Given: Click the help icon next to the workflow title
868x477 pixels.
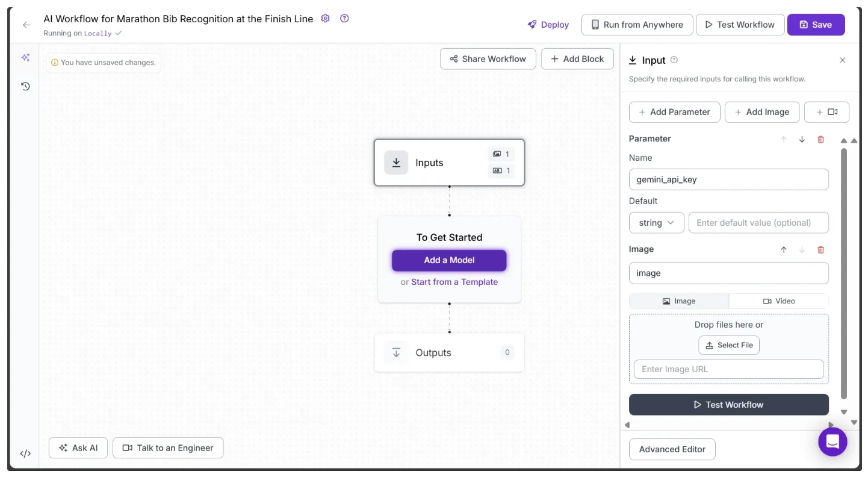Looking at the screenshot, I should 344,18.
